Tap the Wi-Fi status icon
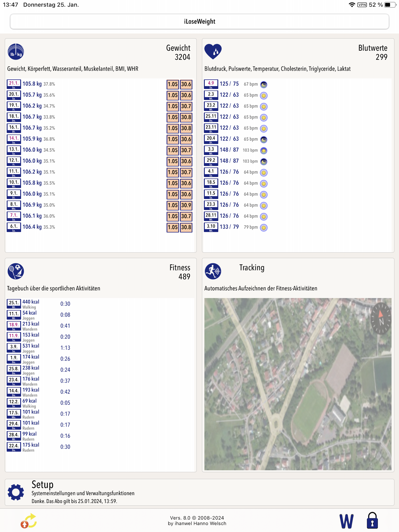Image resolution: width=399 pixels, height=532 pixels. 352,5
